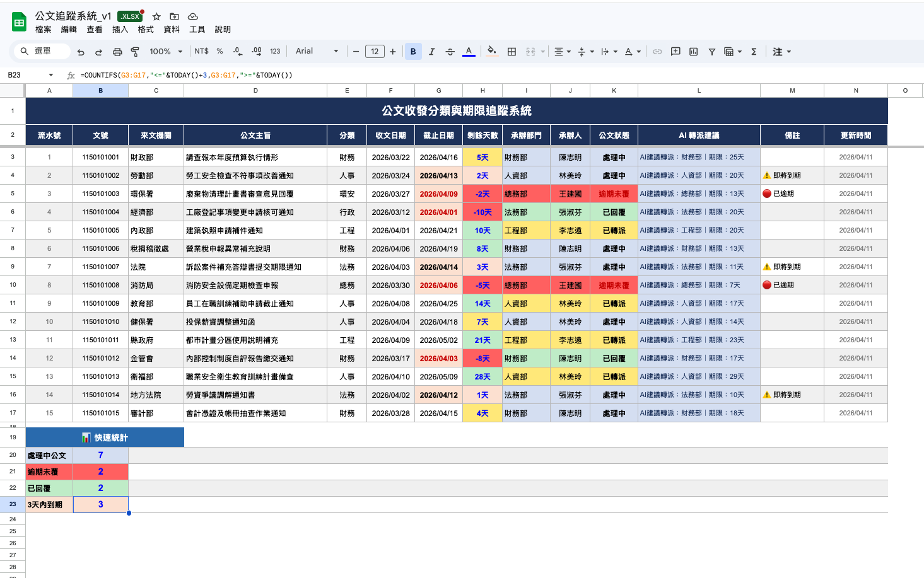Click the .XLSX file format badge
Image resolution: width=924 pixels, height=578 pixels.
tap(130, 16)
